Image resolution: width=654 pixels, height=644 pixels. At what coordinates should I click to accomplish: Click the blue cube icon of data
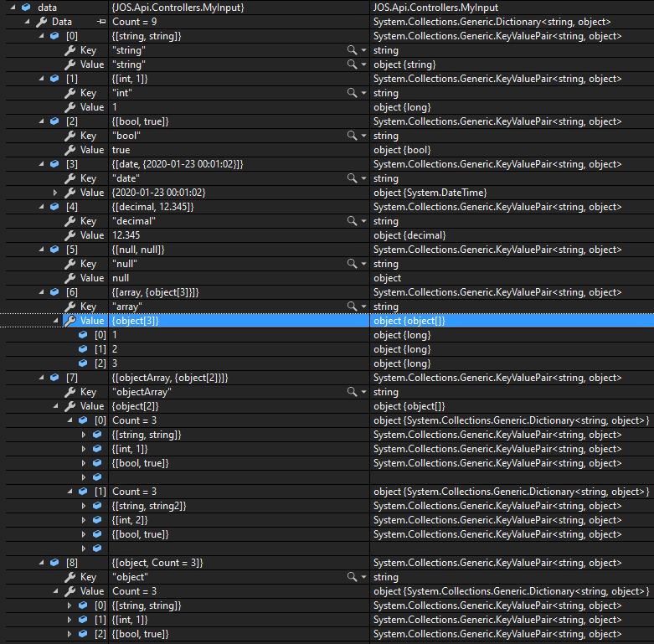(x=26, y=7)
